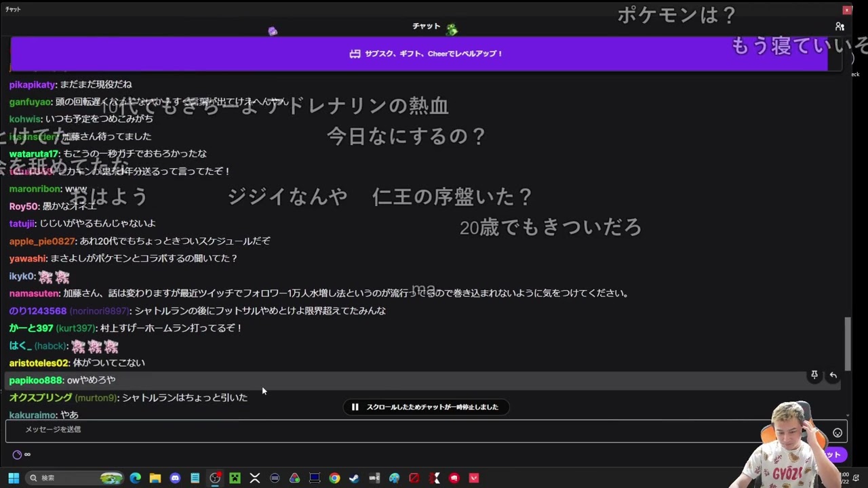The image size is (868, 488).
Task: Click the かーと397 username
Action: point(31,328)
